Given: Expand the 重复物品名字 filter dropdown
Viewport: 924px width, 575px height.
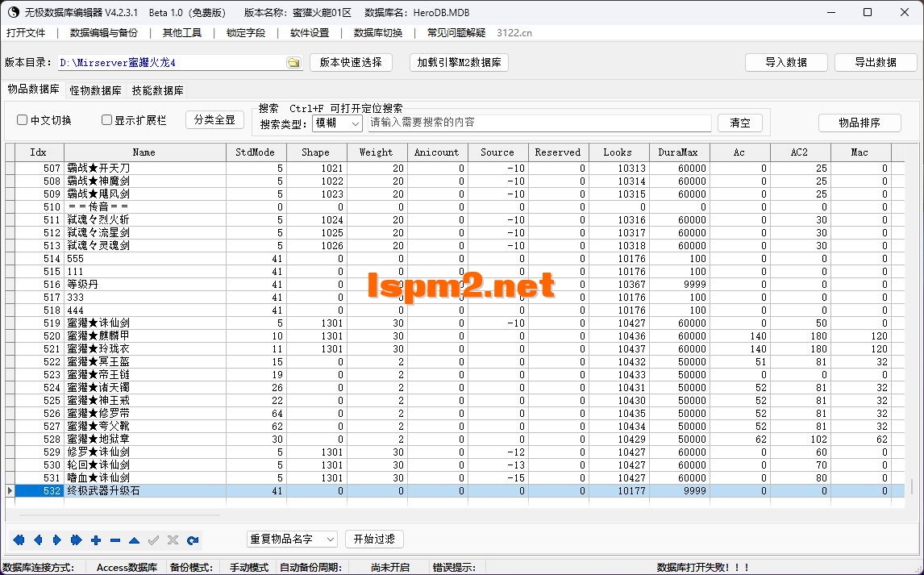Looking at the screenshot, I should click(293, 539).
